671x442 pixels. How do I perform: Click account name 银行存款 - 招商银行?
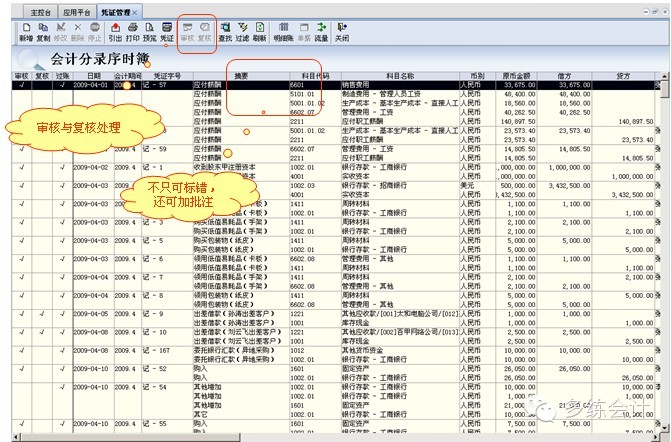(374, 186)
